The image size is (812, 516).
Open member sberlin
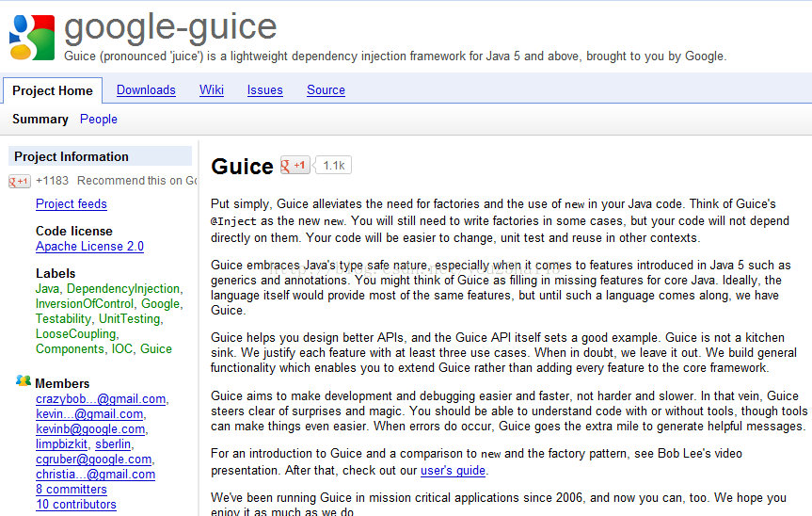point(113,444)
